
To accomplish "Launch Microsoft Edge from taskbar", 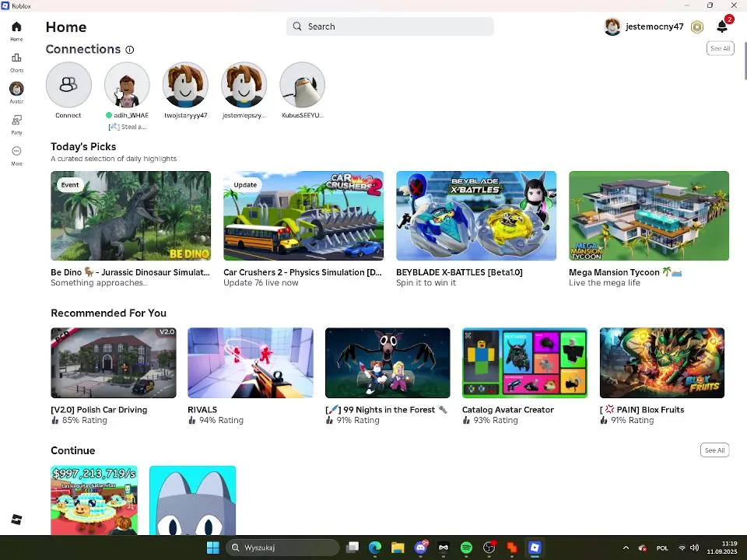I will click(375, 548).
